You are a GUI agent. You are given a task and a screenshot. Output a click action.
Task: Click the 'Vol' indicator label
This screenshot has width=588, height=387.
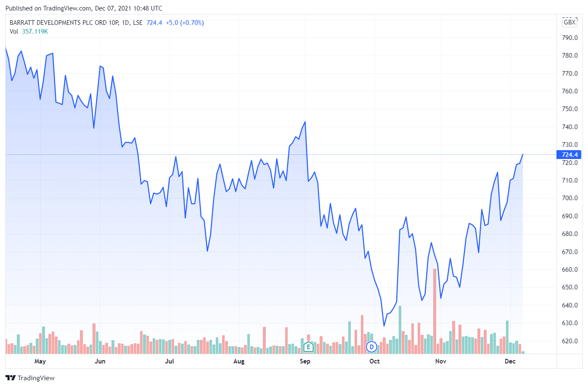14,32
